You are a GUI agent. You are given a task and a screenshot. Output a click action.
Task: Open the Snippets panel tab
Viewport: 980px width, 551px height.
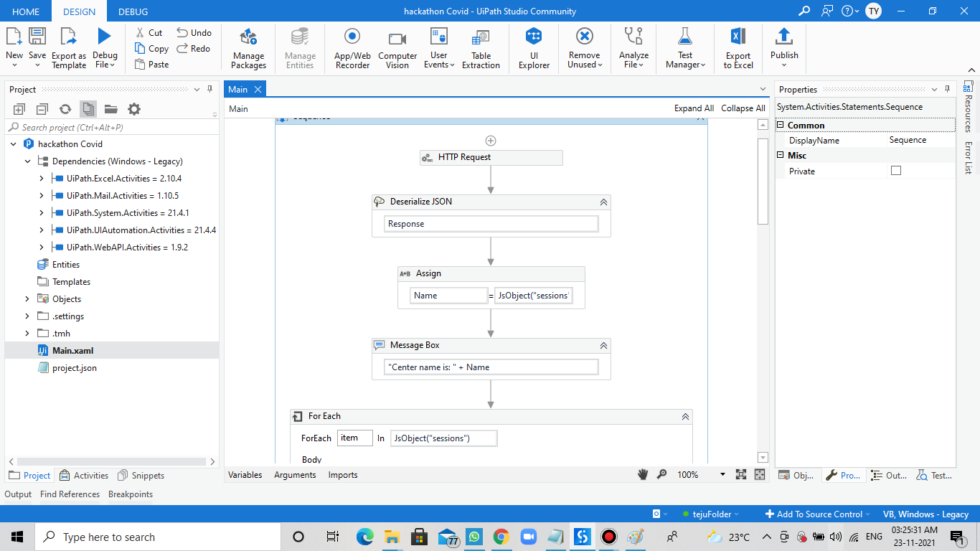[x=141, y=476]
